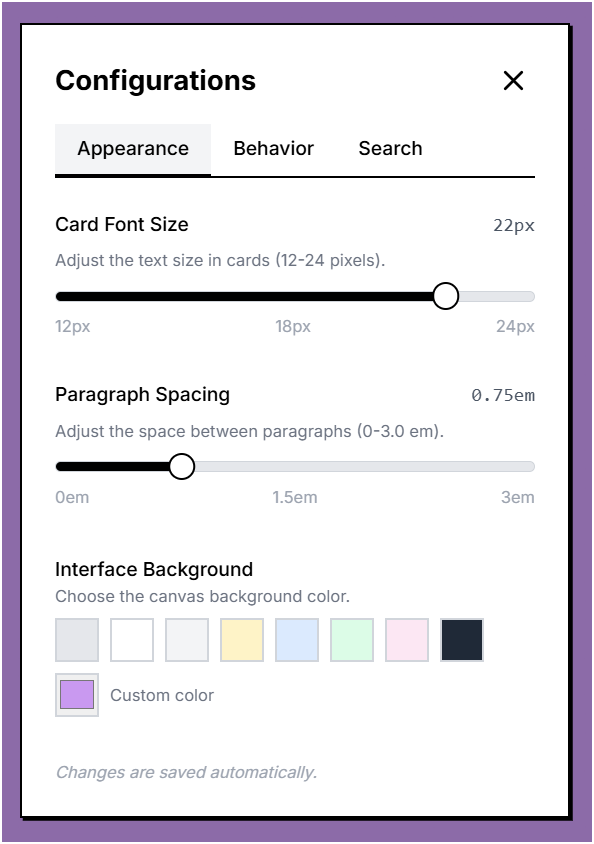Close the Configurations dialog
The width and height of the screenshot is (594, 844).
(x=513, y=81)
